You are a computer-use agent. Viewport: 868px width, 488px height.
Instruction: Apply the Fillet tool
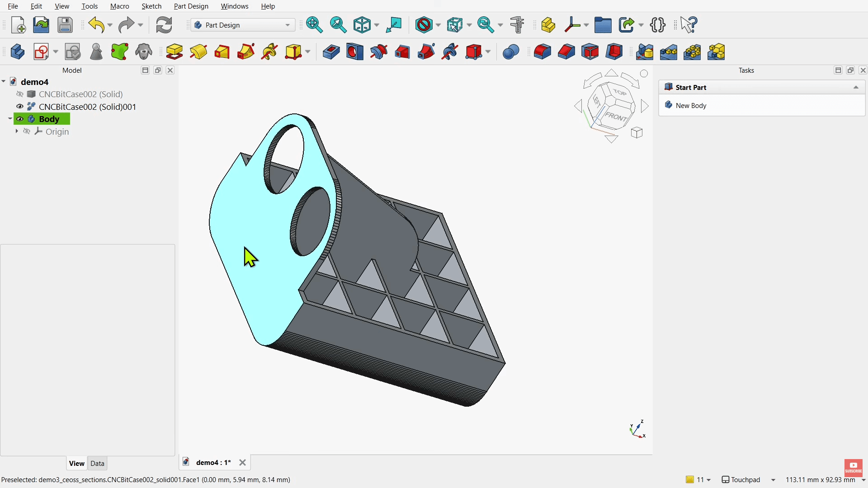tap(542, 52)
